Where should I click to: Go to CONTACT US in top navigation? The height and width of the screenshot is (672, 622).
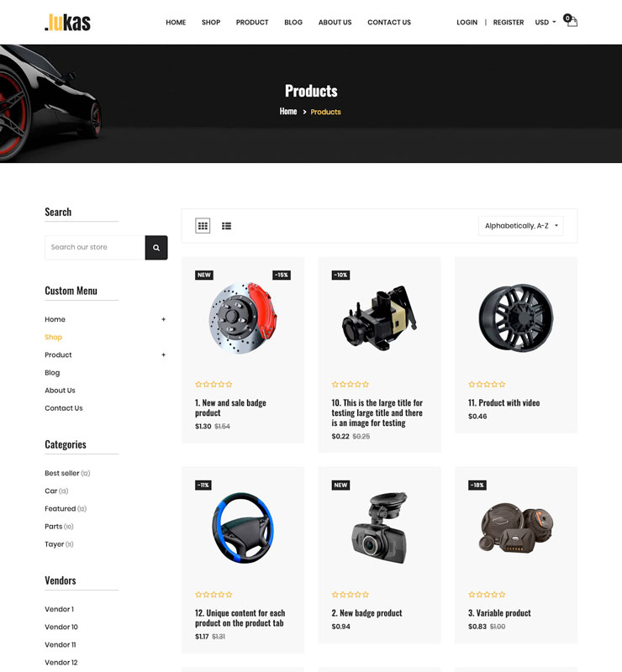point(389,23)
